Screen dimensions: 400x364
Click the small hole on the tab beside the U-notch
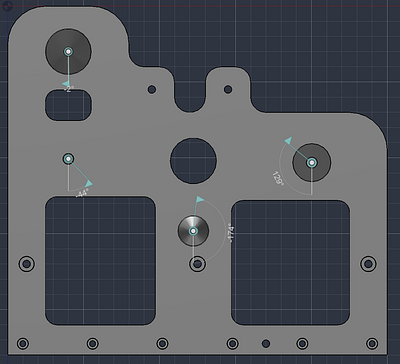[228, 89]
